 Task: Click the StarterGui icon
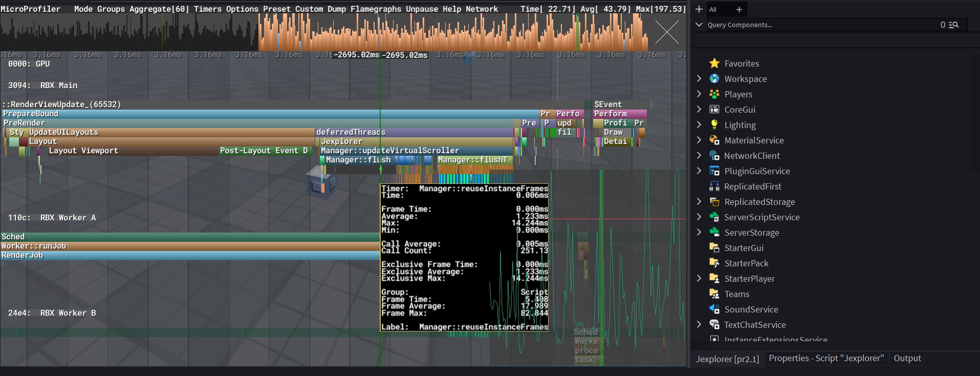[x=714, y=248]
